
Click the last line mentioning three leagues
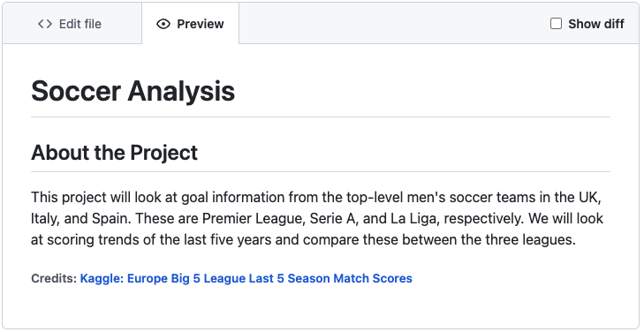coord(304,239)
